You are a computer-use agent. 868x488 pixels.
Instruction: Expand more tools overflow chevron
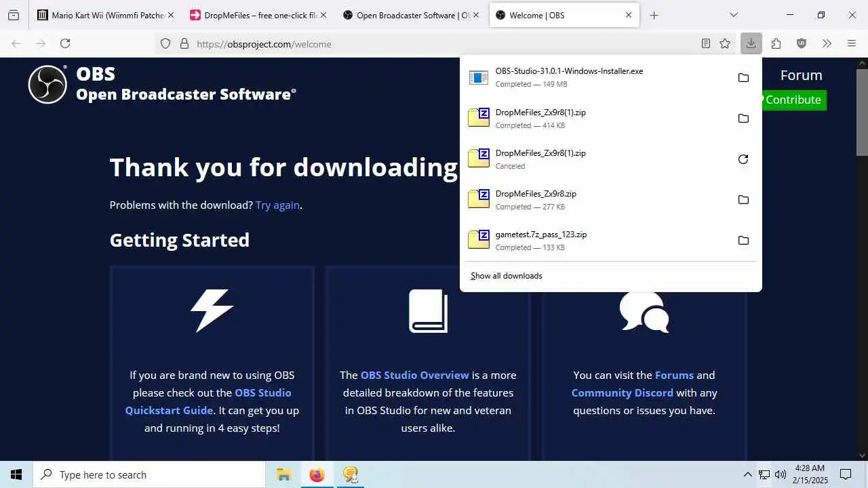coord(827,43)
